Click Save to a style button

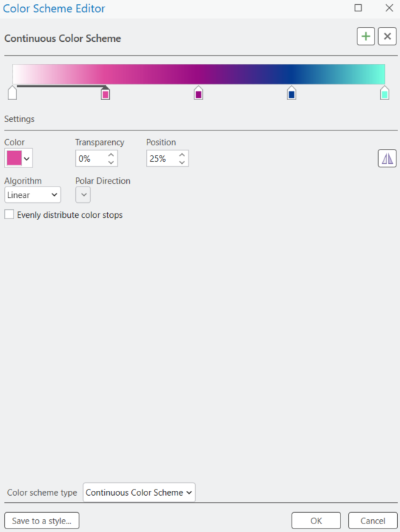point(42,521)
